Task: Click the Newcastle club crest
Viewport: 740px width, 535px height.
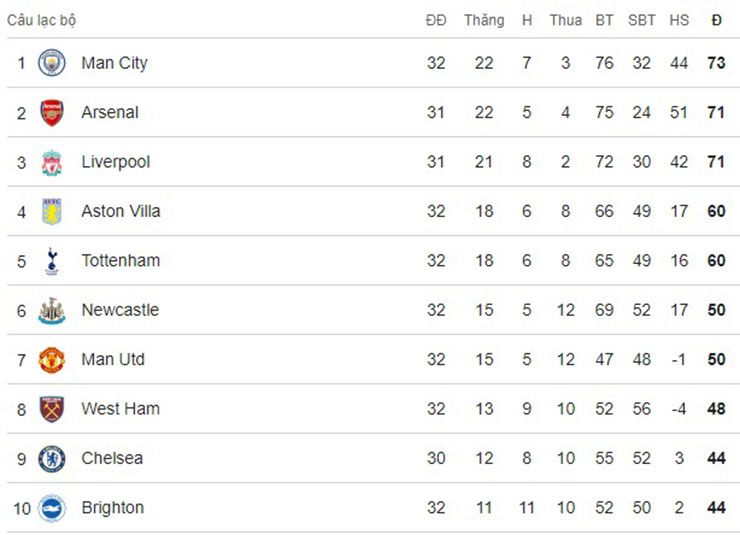Action: pyautogui.click(x=51, y=310)
